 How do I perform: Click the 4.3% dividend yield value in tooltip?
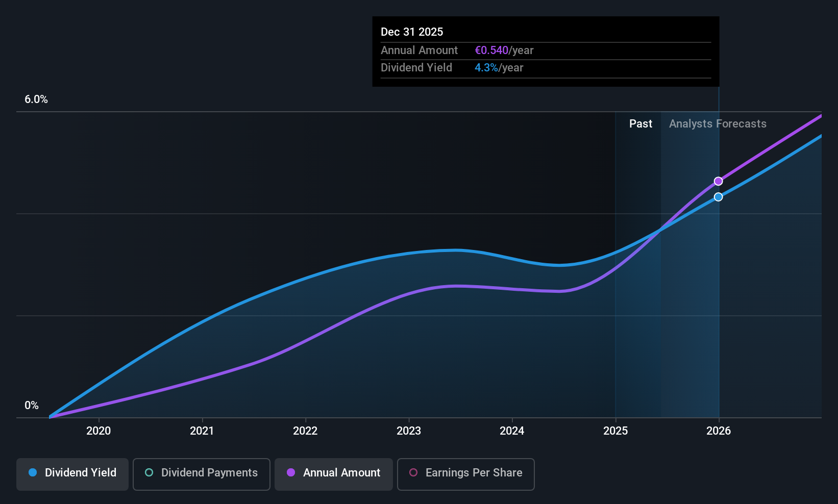pos(486,68)
